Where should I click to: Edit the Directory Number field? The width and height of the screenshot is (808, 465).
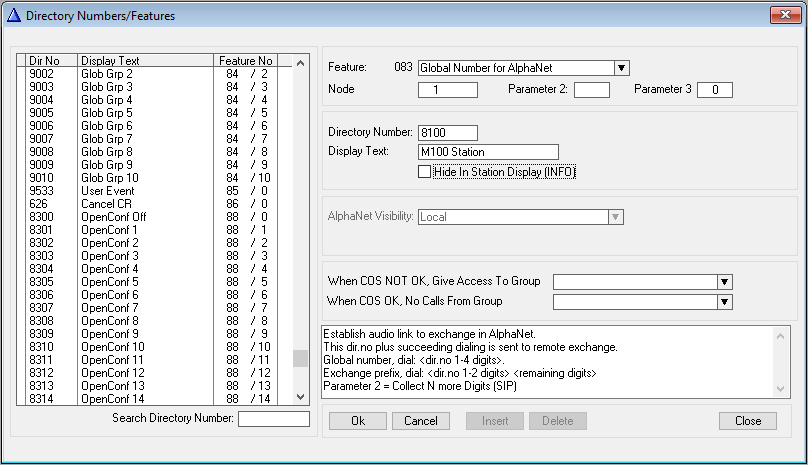click(448, 133)
